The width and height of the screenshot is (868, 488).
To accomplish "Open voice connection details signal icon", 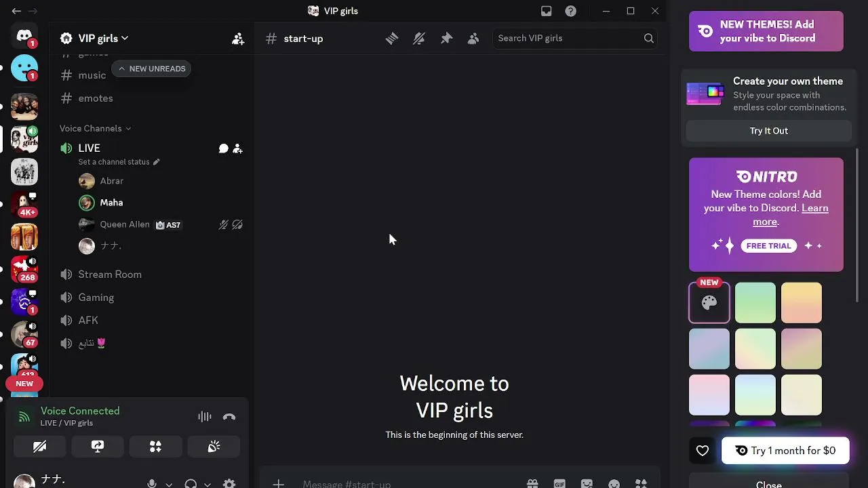I will point(24,417).
